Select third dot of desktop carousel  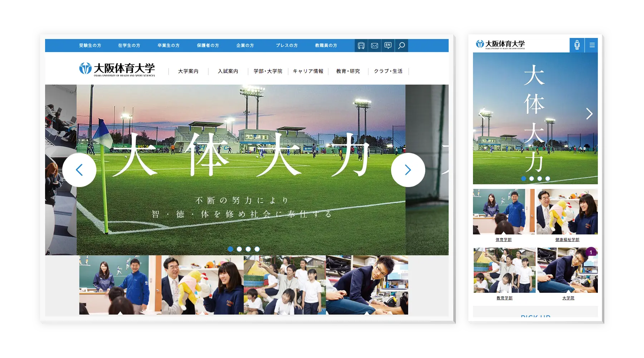(x=248, y=249)
